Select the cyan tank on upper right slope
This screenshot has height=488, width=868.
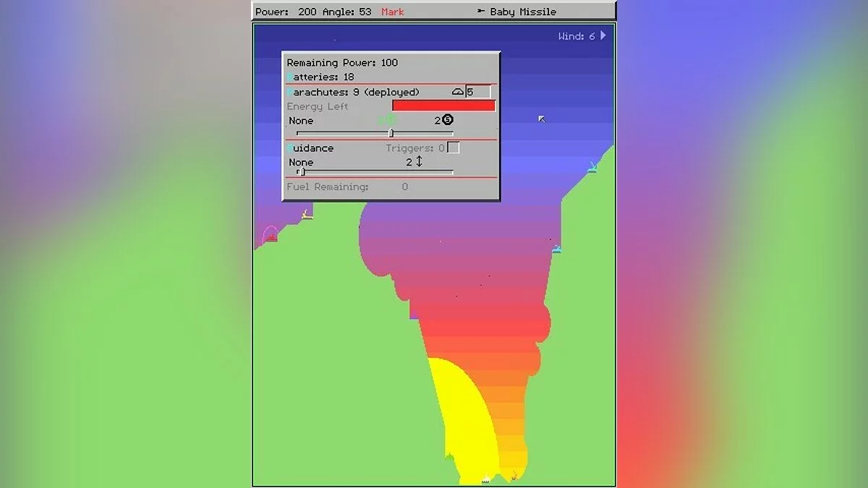[592, 168]
